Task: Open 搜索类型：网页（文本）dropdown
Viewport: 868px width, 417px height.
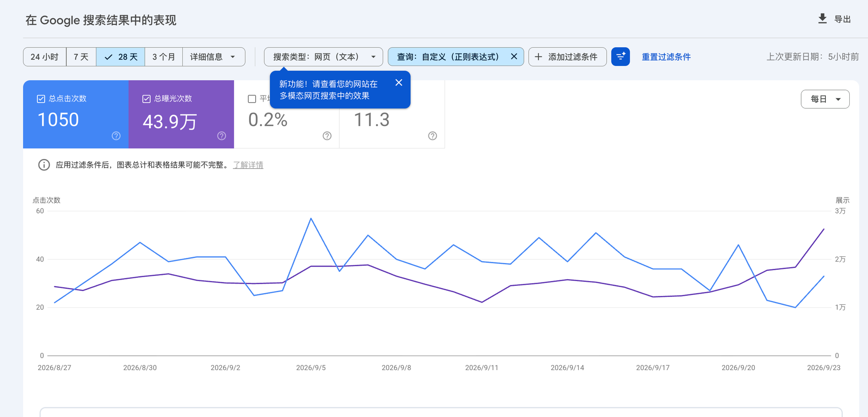Action: point(323,57)
